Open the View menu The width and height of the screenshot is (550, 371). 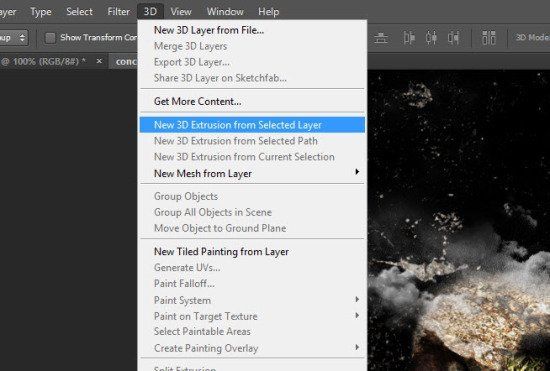181,12
